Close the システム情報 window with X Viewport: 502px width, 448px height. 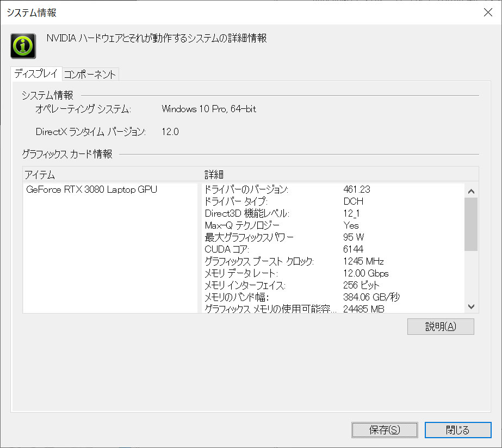click(488, 13)
